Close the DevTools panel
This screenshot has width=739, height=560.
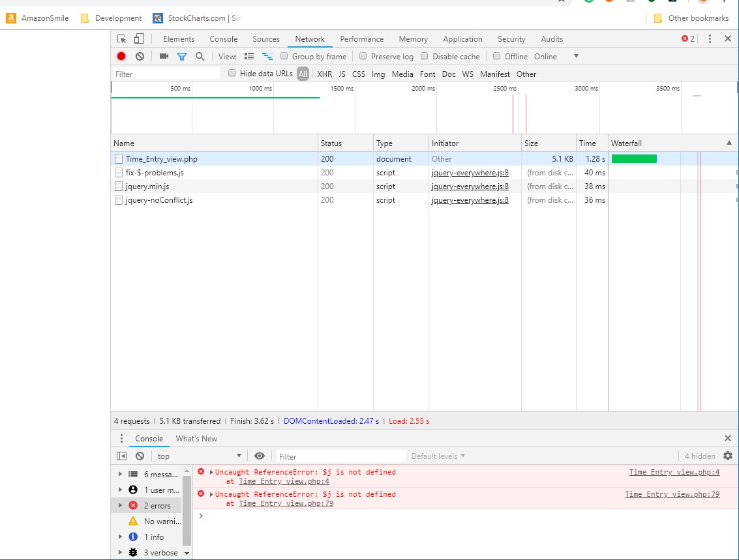[728, 38]
